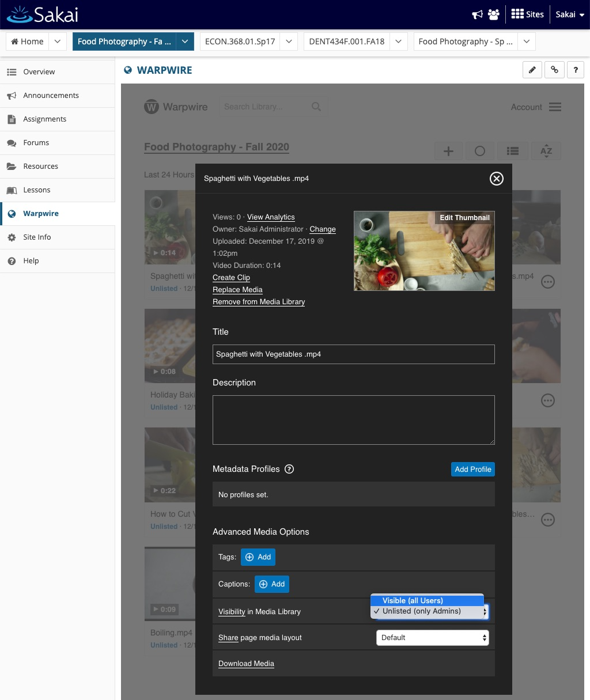Click the Replace Media link

coord(237,290)
